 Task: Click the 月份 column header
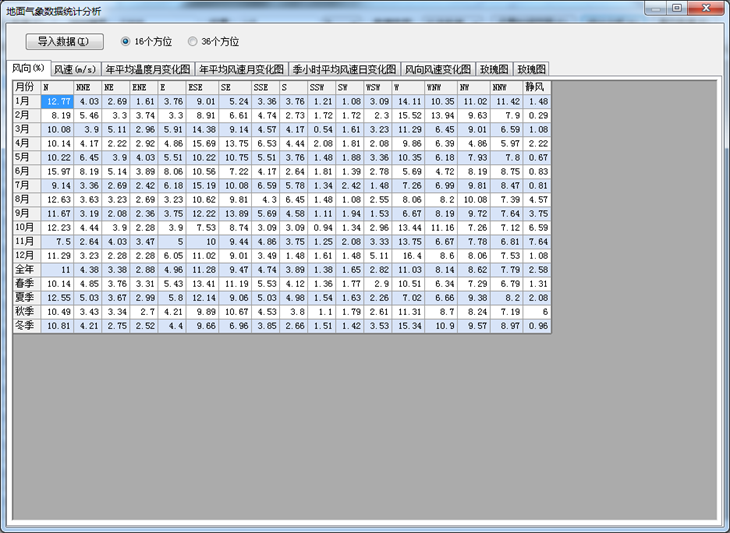(x=26, y=88)
